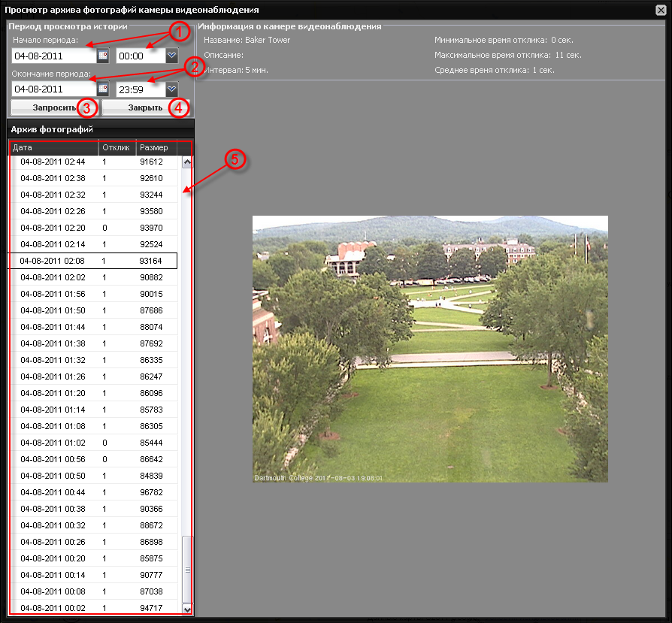Expand the start time 00:00 dropdown
The height and width of the screenshot is (623, 672).
tap(172, 56)
